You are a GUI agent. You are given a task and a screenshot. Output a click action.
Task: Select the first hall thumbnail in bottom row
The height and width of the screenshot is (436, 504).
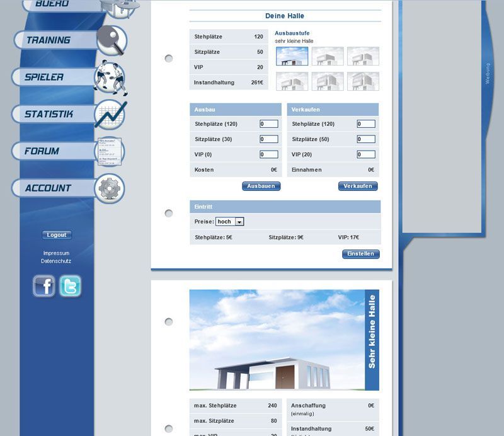[x=292, y=81]
